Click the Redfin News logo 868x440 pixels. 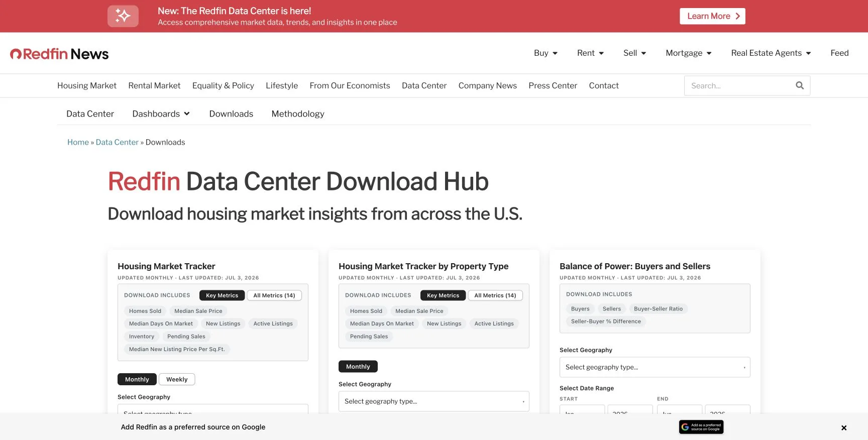click(59, 54)
